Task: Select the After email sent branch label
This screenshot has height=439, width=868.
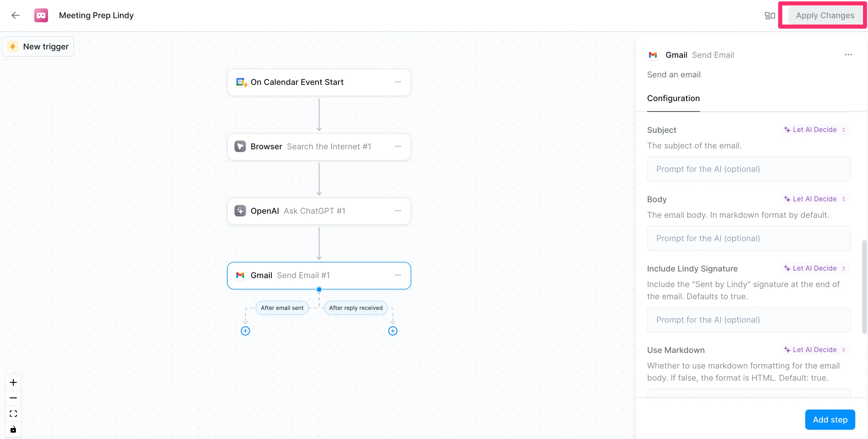Action: click(282, 308)
